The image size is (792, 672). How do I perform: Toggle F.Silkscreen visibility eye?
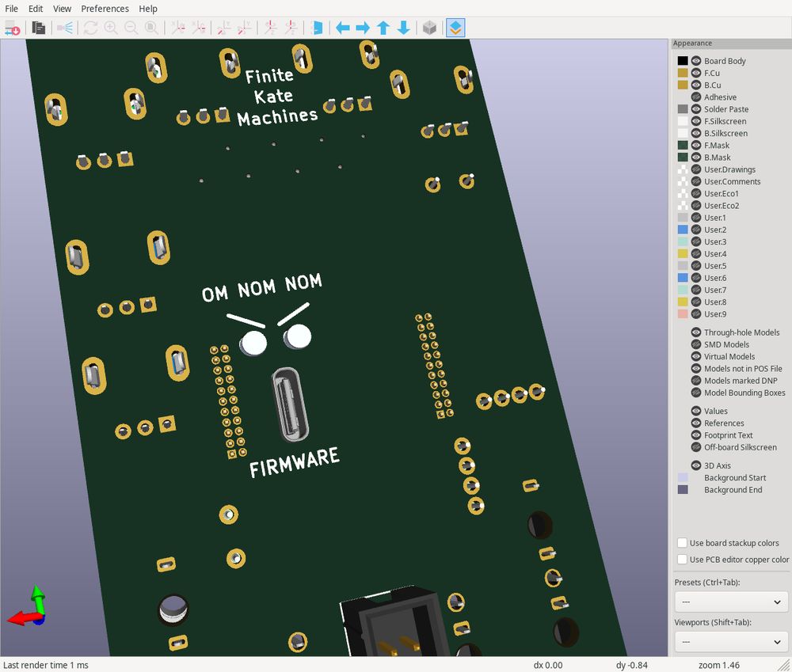(x=696, y=121)
